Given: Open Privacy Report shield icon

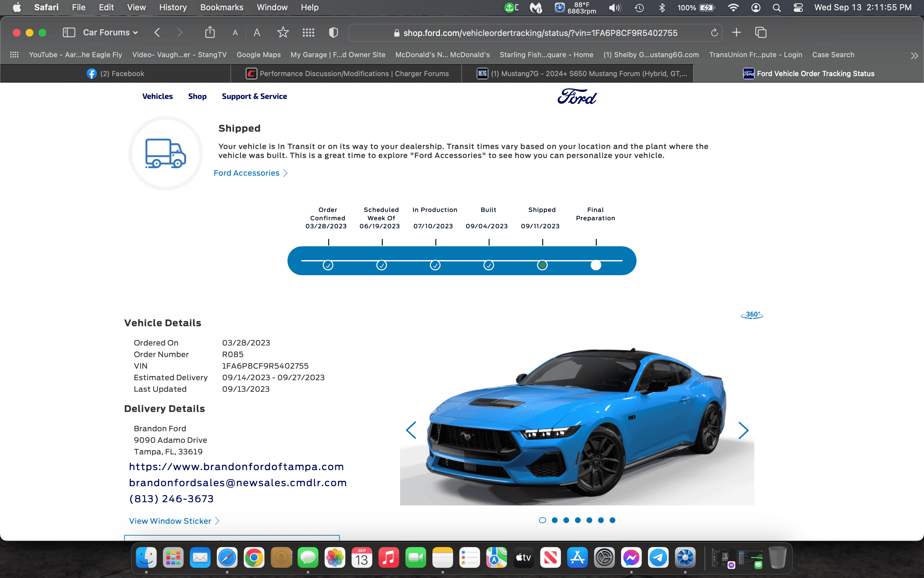Looking at the screenshot, I should tap(333, 32).
